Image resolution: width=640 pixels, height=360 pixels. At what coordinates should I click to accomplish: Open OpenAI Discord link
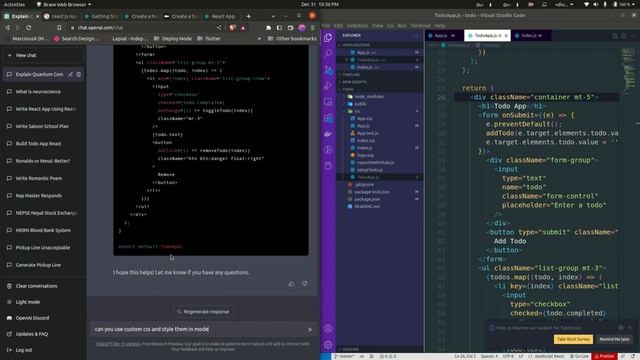coord(32,318)
